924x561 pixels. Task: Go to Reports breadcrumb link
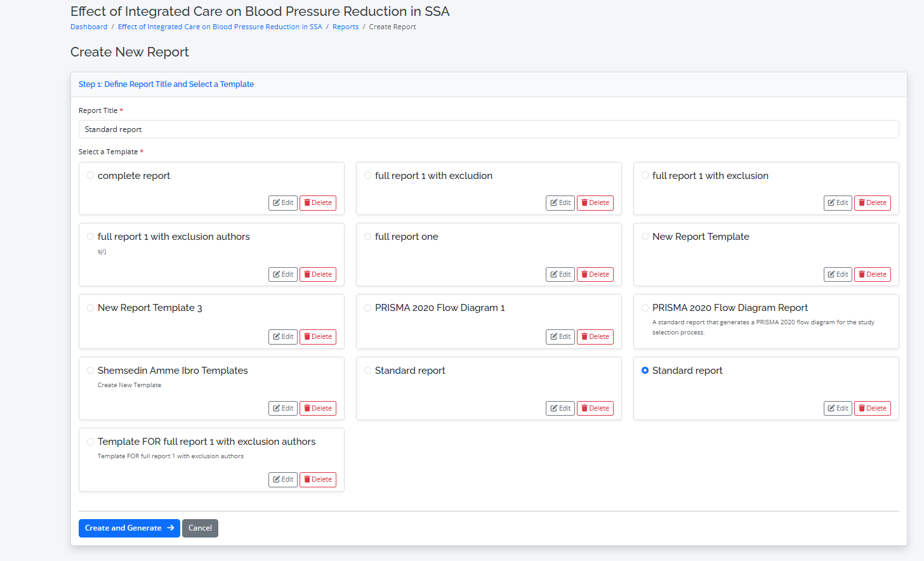pyautogui.click(x=345, y=27)
